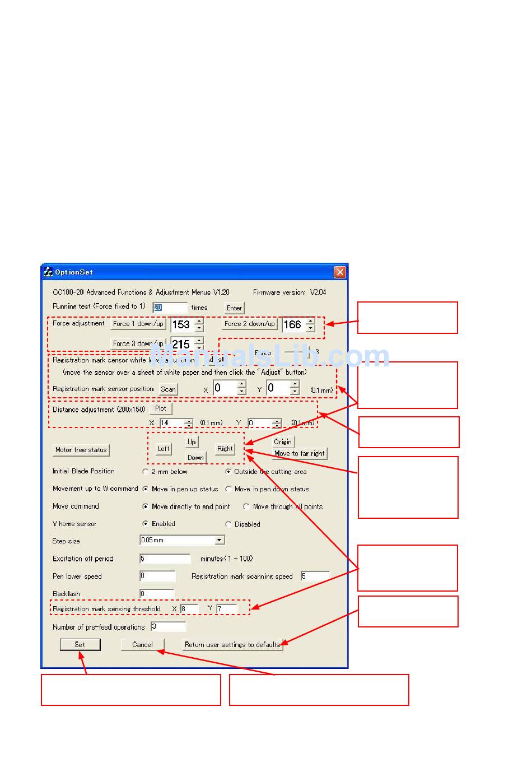The width and height of the screenshot is (532, 772).
Task: Select Move in pen up status
Action: [146, 489]
